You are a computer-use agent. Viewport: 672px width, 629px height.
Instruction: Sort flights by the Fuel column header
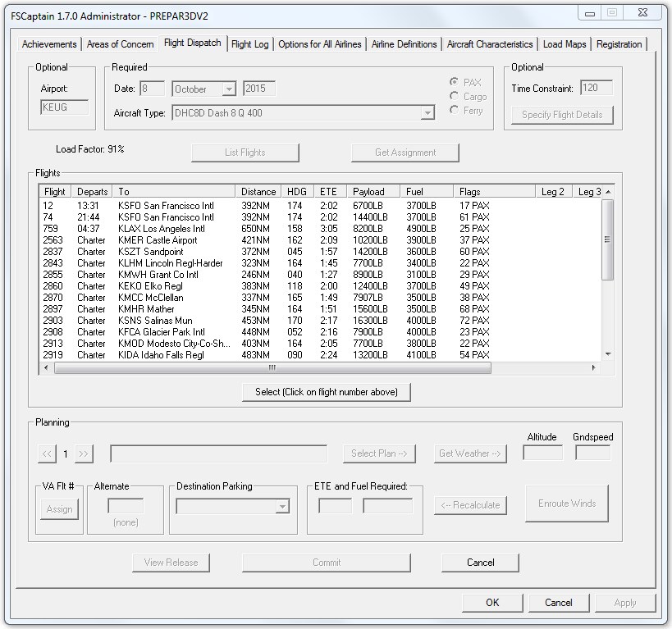(427, 192)
